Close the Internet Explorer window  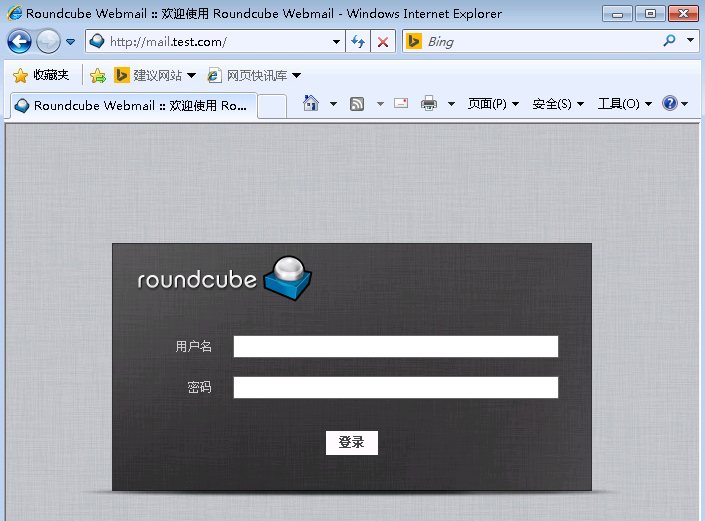pos(683,14)
